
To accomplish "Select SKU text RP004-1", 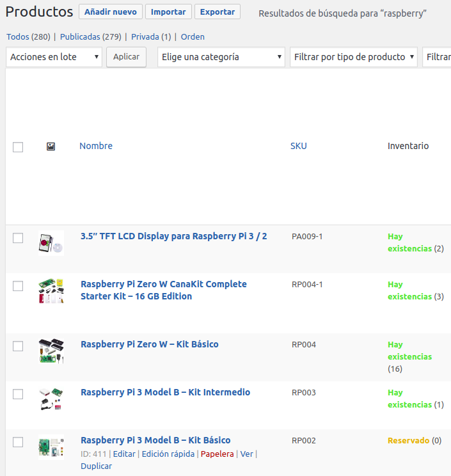I will (x=307, y=285).
